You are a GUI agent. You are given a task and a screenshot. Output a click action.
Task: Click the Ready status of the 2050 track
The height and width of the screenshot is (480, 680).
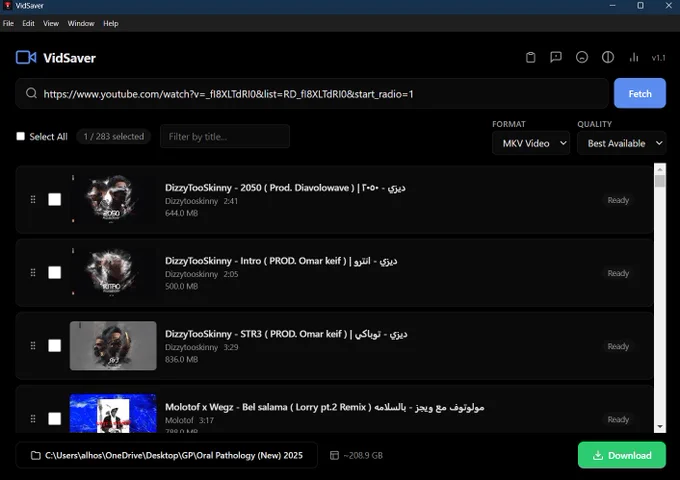(x=618, y=200)
